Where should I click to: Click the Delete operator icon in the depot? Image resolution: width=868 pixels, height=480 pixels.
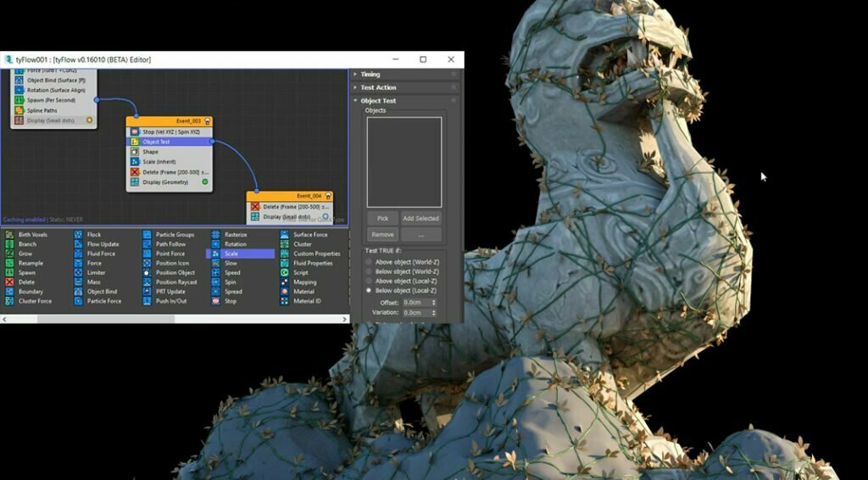point(9,282)
